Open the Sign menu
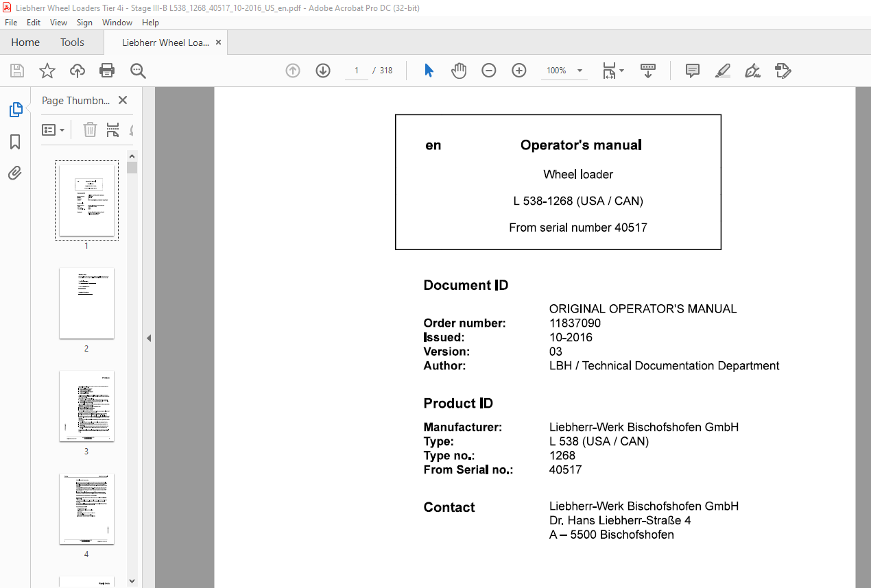Screen dimensions: 871x588 click(84, 23)
